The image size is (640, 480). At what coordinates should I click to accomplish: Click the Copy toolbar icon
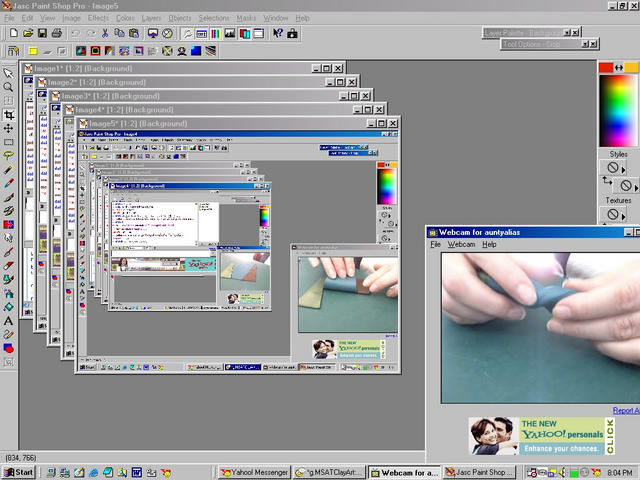click(119, 33)
